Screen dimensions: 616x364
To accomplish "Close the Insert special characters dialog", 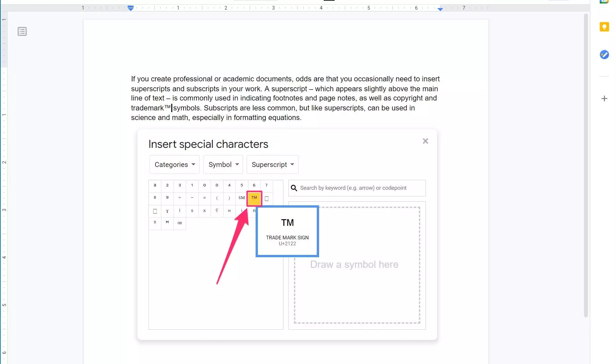I will point(425,141).
